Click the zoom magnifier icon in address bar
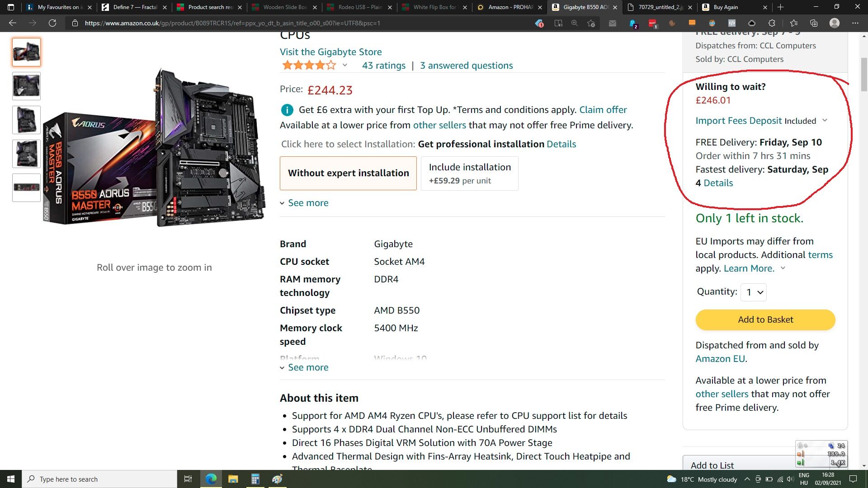Screen dimensions: 868x488 (575, 23)
